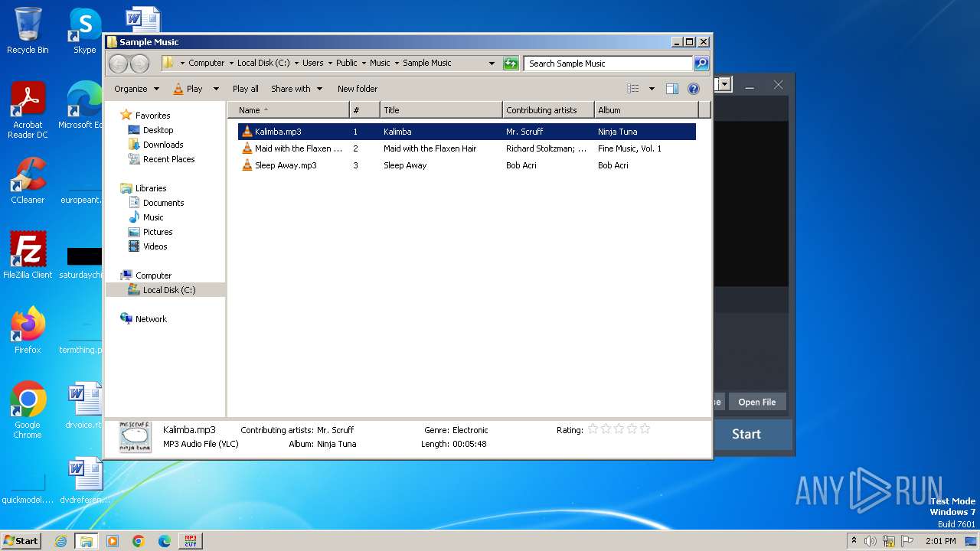This screenshot has width=980, height=551.
Task: Sort by the # column header
Action: (364, 110)
